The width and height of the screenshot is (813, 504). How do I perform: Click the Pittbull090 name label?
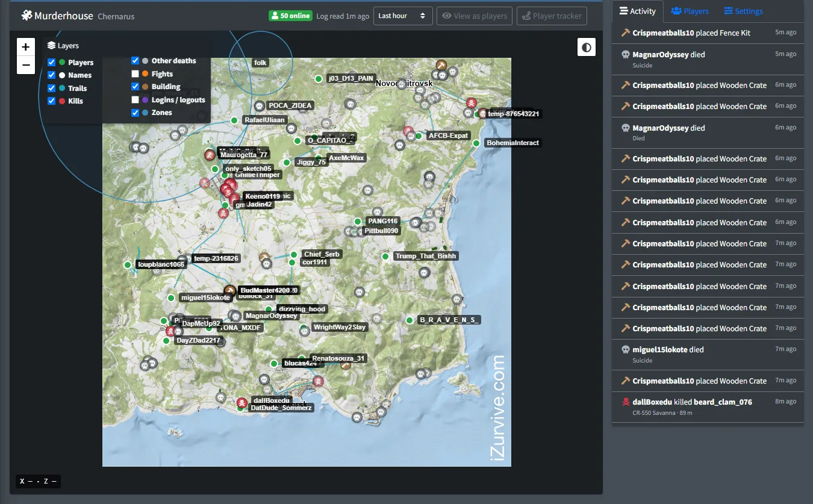pyautogui.click(x=381, y=231)
